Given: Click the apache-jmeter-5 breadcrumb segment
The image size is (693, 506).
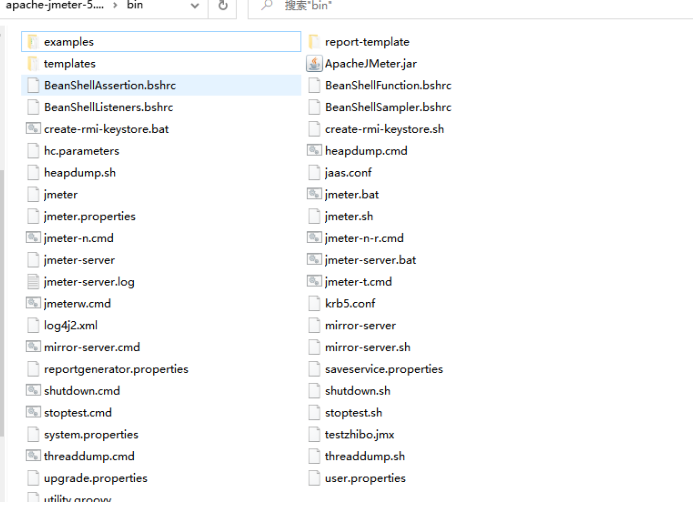Looking at the screenshot, I should (x=54, y=5).
